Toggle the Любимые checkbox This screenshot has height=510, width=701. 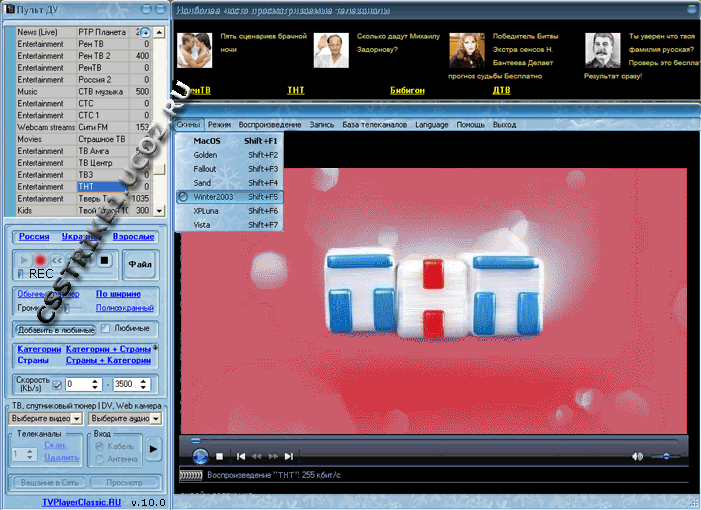pyautogui.click(x=105, y=329)
